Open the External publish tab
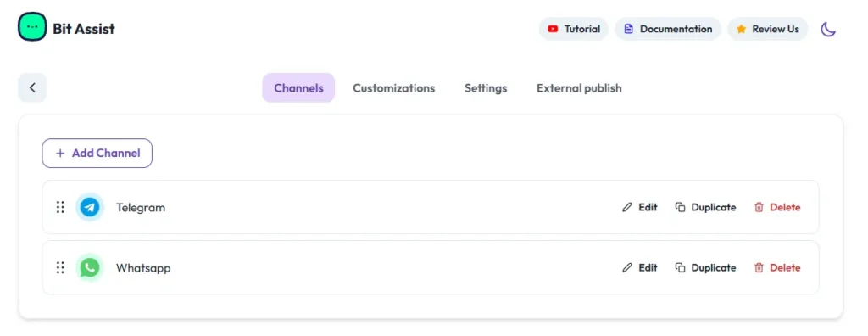 tap(579, 88)
